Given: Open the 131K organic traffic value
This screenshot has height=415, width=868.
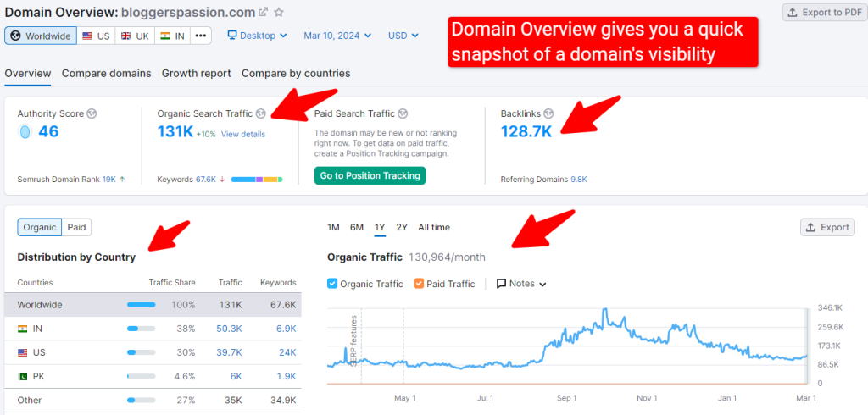Looking at the screenshot, I should [175, 131].
